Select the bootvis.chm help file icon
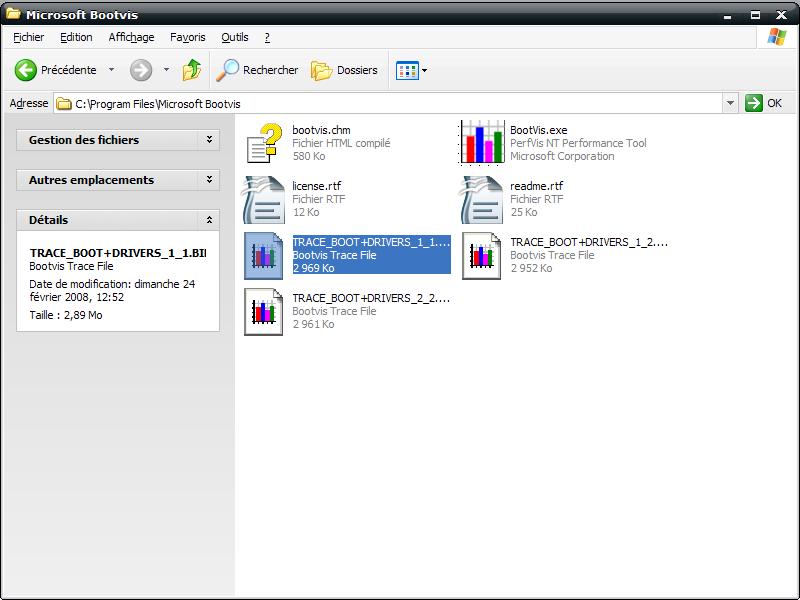The image size is (800, 600). tap(264, 143)
